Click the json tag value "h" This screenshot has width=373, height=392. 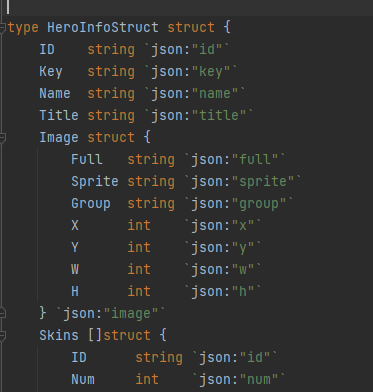(x=243, y=291)
